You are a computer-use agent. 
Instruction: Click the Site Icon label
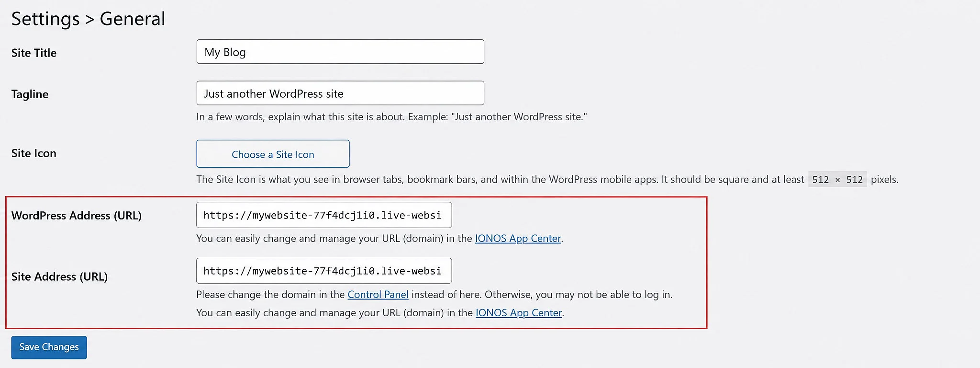tap(34, 153)
